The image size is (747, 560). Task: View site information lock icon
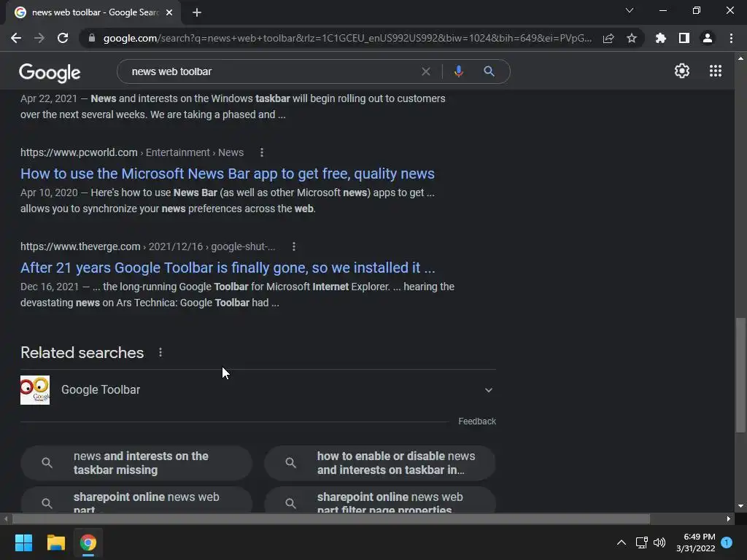click(x=92, y=38)
